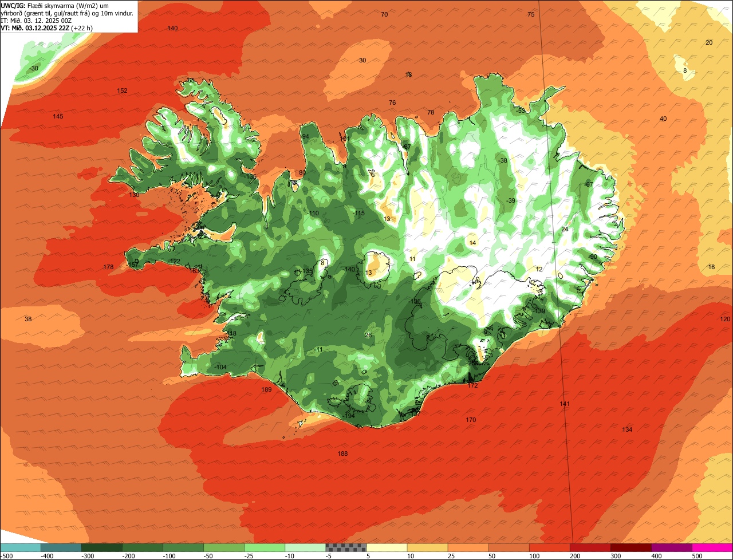Click the southwest land value -104
Image resolution: width=733 pixels, height=560 pixels.
(220, 367)
